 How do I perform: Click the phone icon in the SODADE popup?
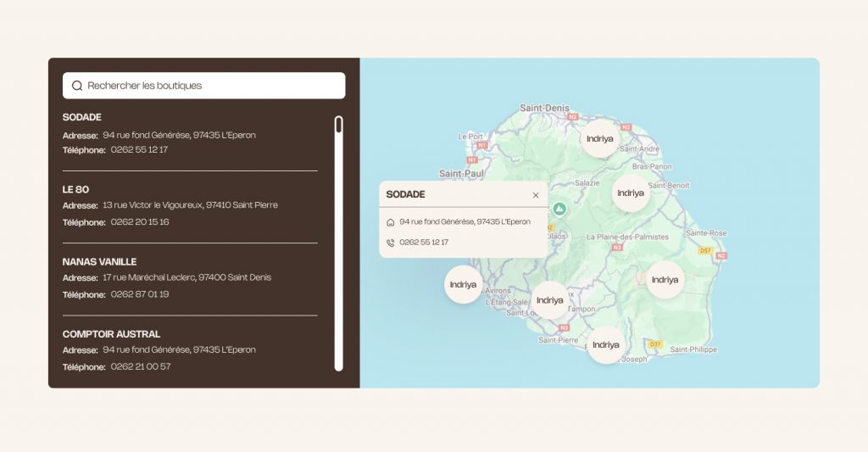[x=390, y=243]
